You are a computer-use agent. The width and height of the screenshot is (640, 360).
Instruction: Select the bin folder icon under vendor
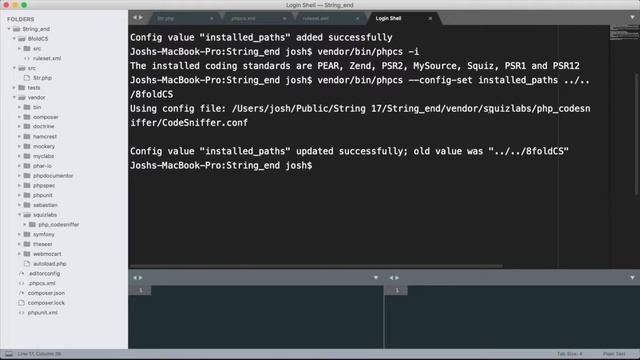click(27, 107)
